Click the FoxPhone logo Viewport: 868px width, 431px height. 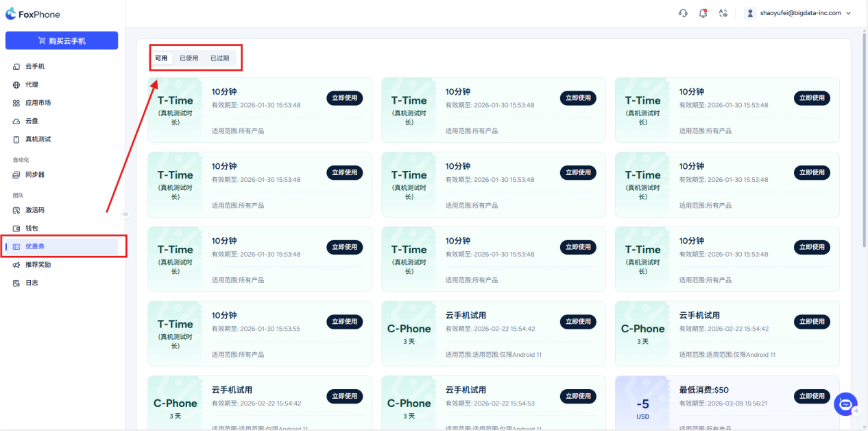pyautogui.click(x=33, y=14)
